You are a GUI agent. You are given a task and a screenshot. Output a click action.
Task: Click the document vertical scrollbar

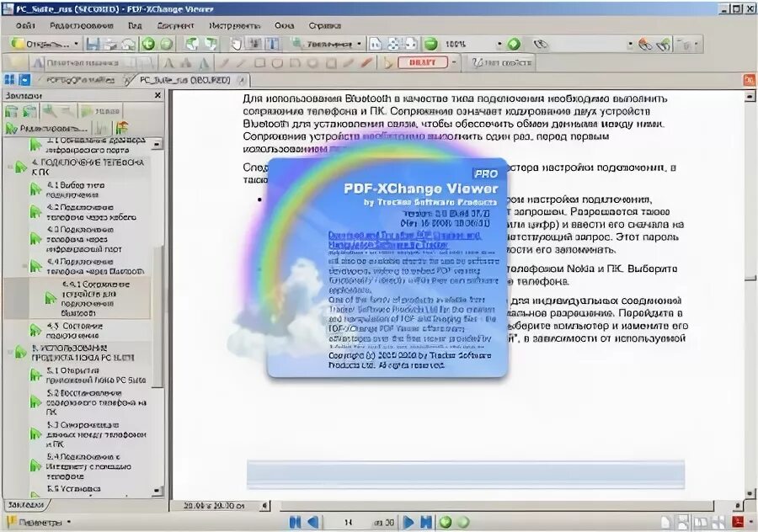tap(750, 295)
